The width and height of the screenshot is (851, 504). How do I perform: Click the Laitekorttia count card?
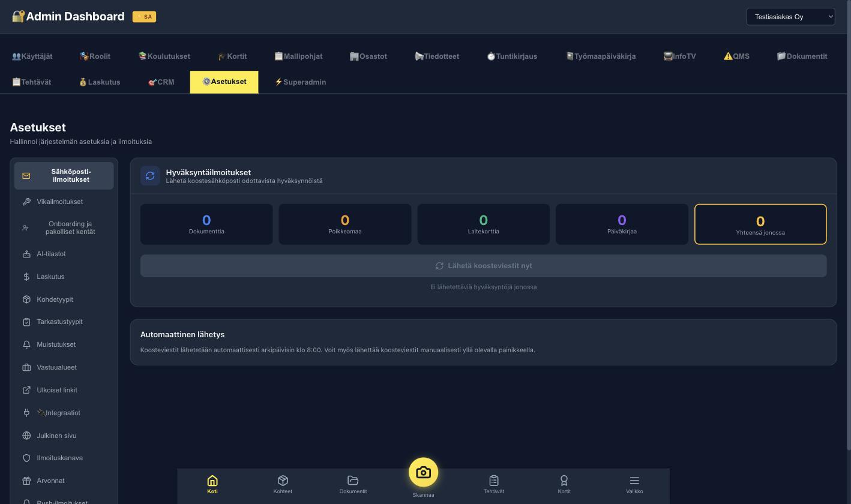tap(484, 224)
